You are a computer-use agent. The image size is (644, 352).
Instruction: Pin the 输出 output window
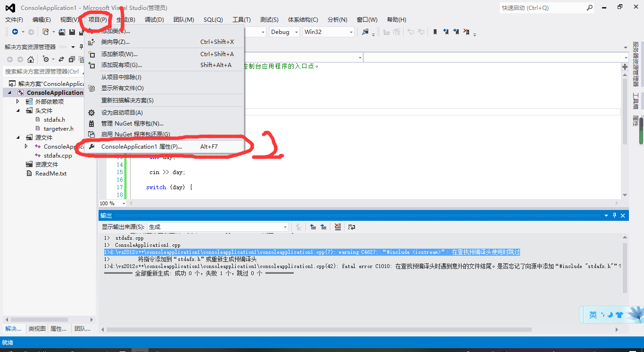(x=614, y=215)
